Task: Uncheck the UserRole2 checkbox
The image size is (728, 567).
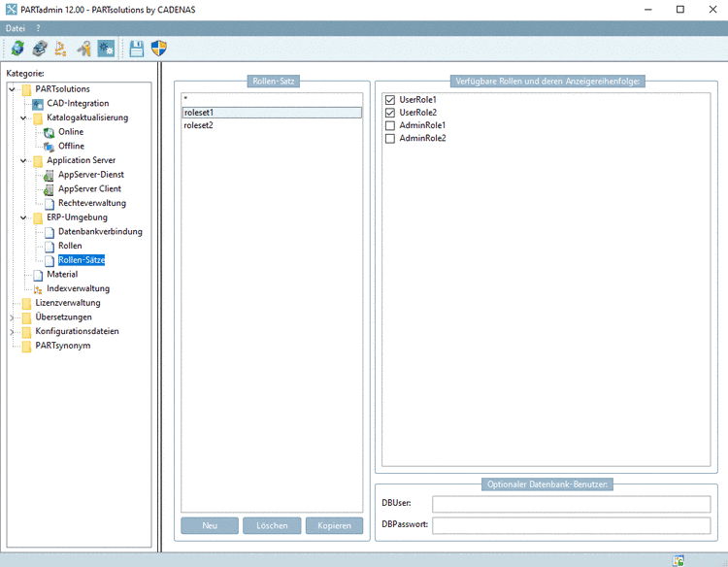Action: [390, 113]
